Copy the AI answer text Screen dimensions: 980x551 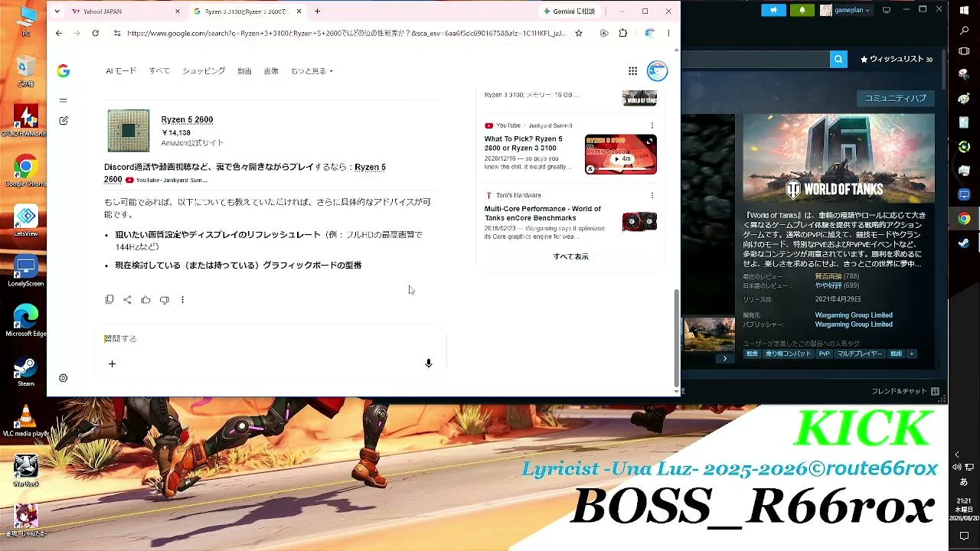[x=109, y=300]
